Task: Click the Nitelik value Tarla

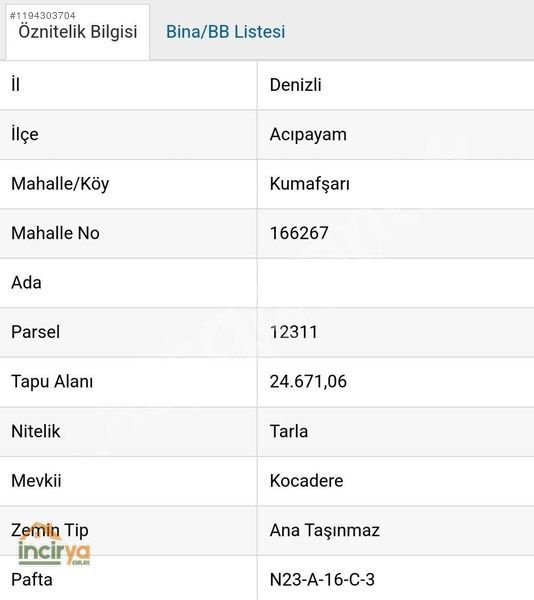Action: point(288,431)
